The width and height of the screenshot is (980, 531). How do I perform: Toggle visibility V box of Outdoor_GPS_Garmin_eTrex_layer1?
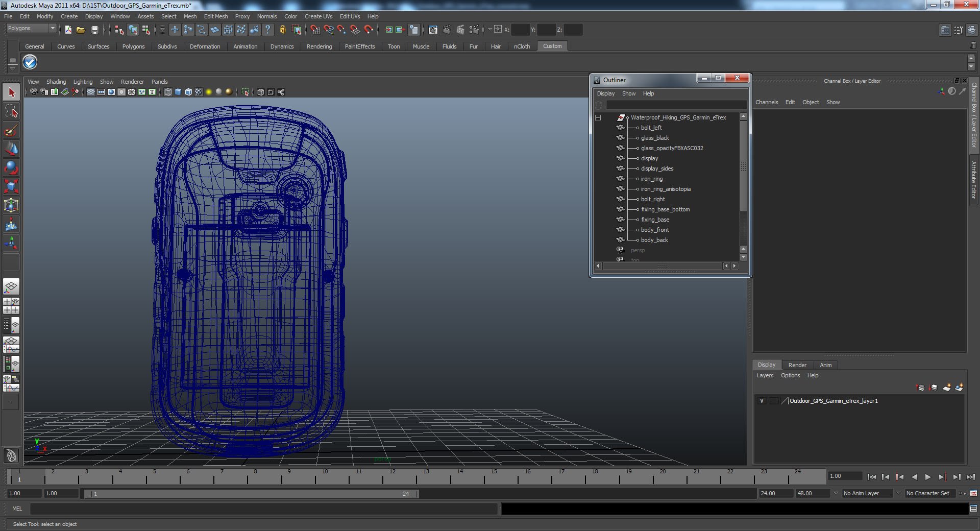pyautogui.click(x=762, y=401)
